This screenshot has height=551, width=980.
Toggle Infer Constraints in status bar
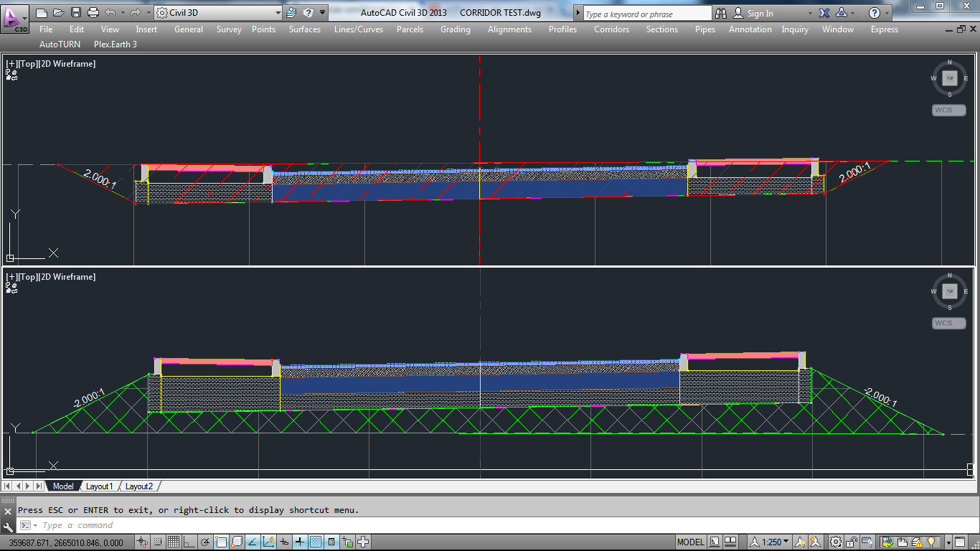pyautogui.click(x=142, y=542)
